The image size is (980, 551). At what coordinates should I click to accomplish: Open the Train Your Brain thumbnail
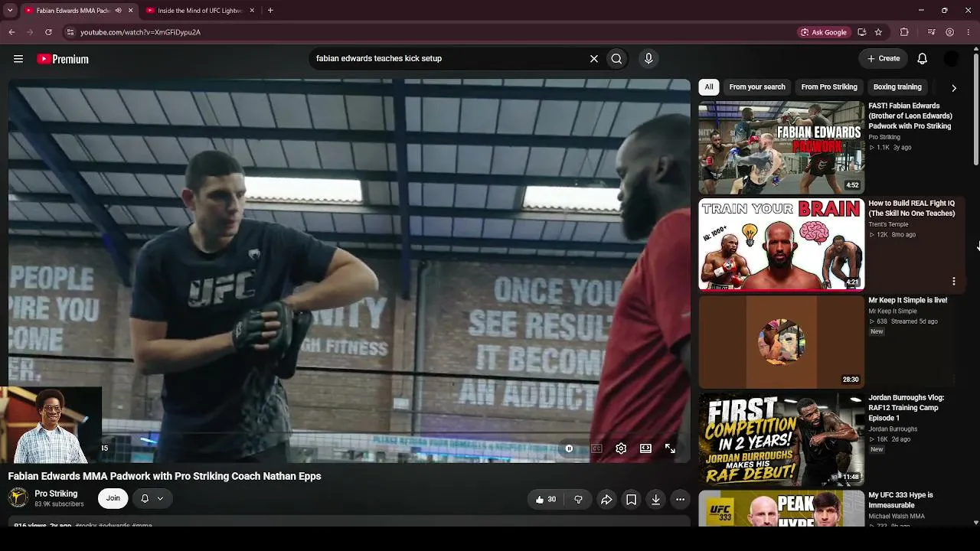[x=781, y=244]
